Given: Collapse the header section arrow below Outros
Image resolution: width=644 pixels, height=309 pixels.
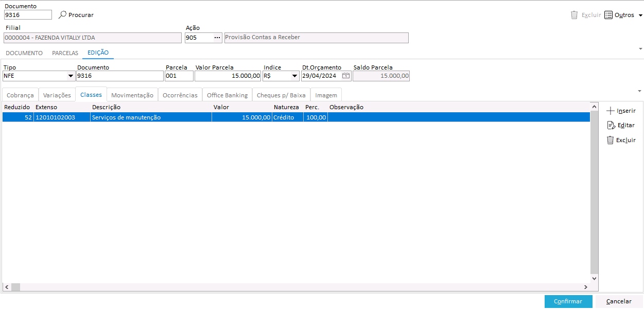Looking at the screenshot, I should coord(640,48).
